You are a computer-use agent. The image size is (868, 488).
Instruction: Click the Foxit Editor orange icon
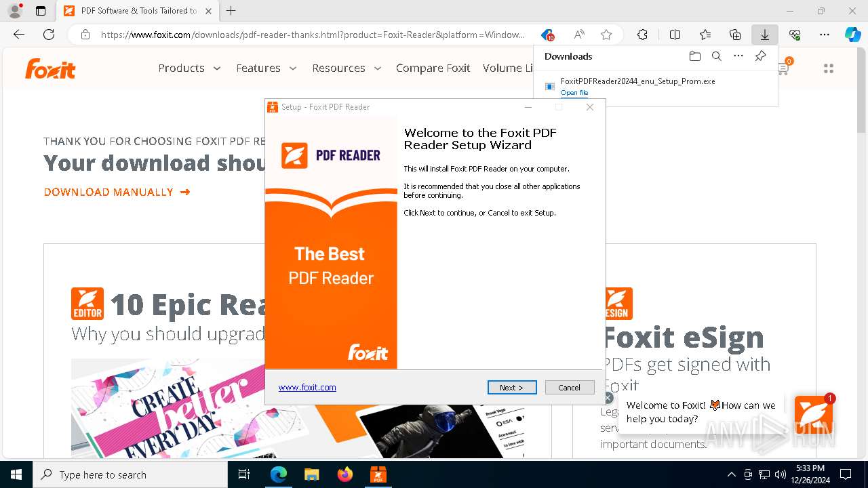click(87, 304)
